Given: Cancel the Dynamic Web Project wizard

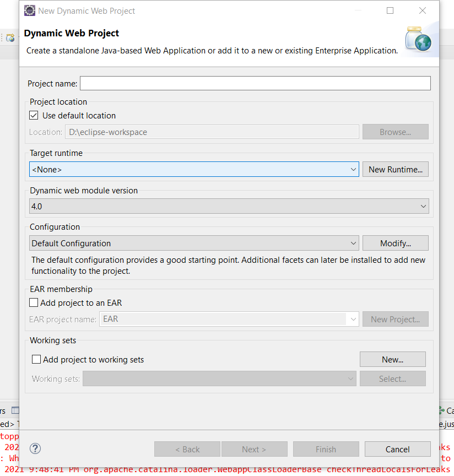Looking at the screenshot, I should pyautogui.click(x=397, y=448).
